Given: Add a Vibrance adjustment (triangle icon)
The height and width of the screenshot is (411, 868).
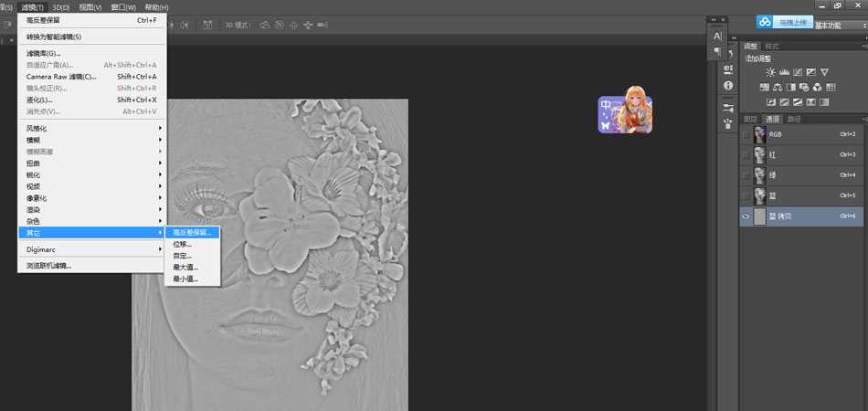Looking at the screenshot, I should point(824,72).
